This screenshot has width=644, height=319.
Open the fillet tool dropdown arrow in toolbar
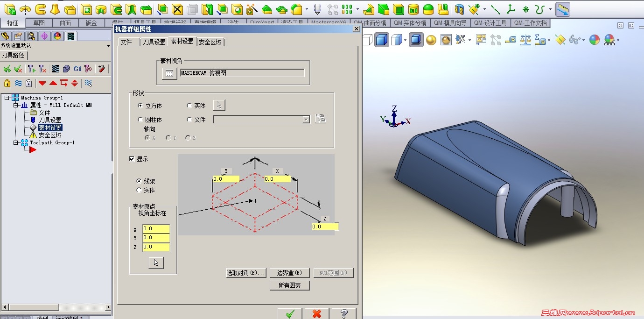307,9
